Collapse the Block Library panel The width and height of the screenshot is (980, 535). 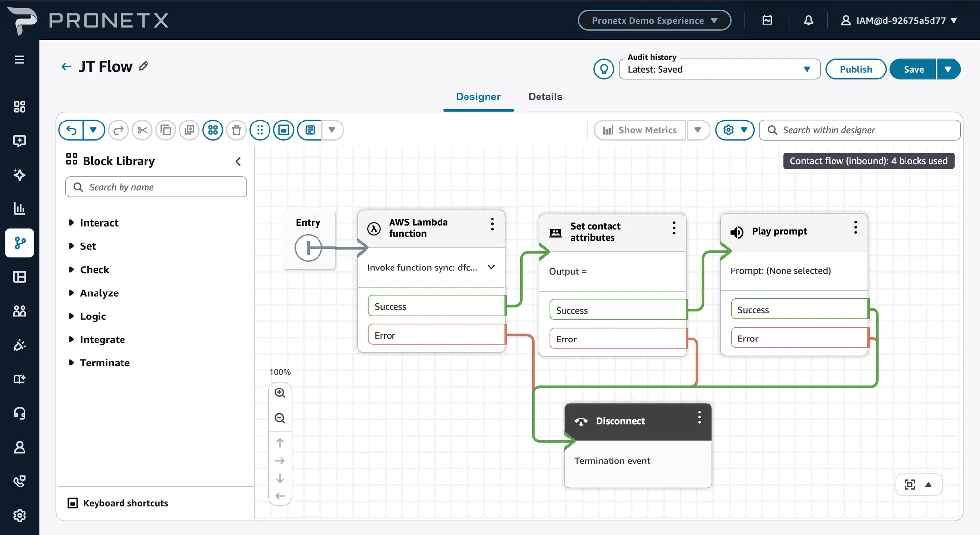click(238, 161)
